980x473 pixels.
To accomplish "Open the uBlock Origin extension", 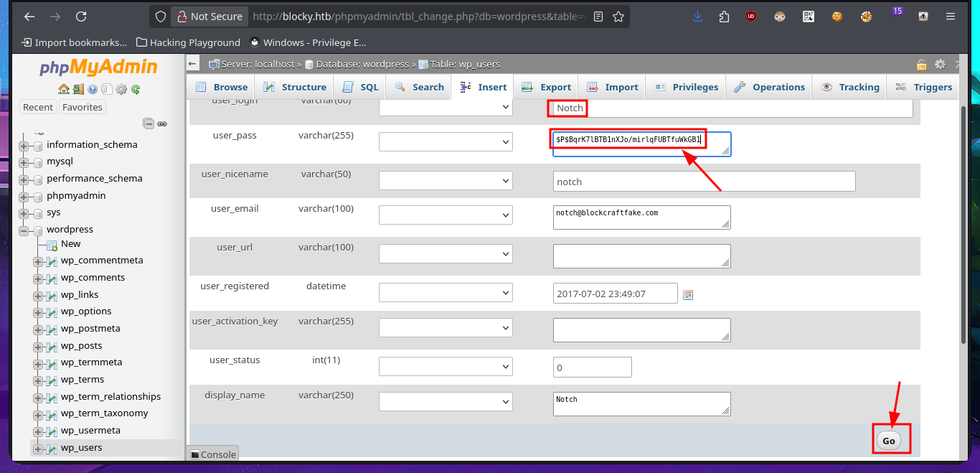I will pos(750,17).
